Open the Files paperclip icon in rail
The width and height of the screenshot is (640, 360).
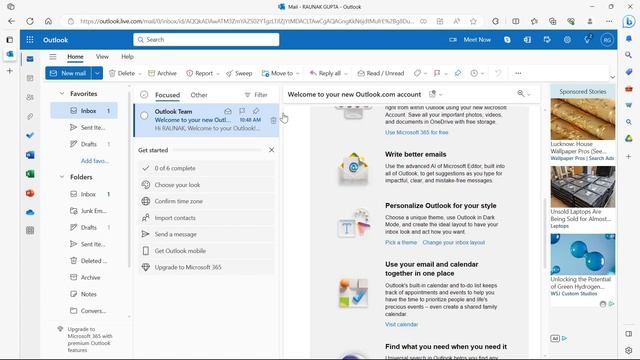30,116
